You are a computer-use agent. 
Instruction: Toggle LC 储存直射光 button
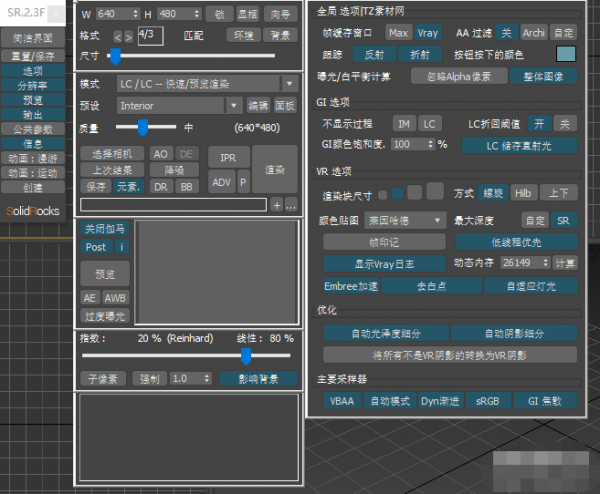519,145
